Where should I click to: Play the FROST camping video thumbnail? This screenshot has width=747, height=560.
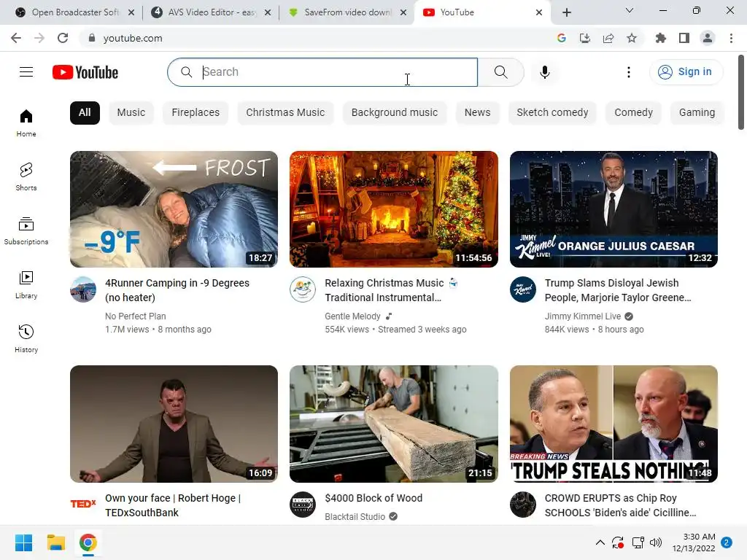(174, 209)
